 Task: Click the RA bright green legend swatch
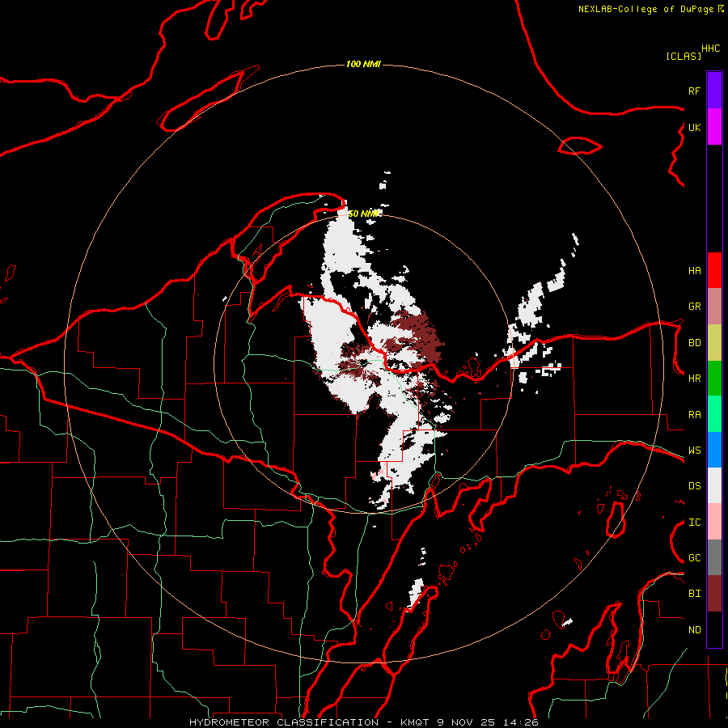(x=714, y=414)
